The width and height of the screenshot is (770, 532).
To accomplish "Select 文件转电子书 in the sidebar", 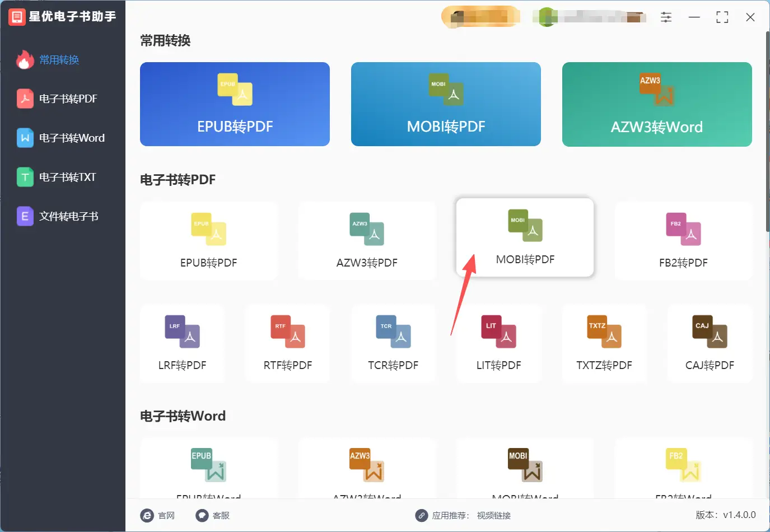I will point(25,216).
